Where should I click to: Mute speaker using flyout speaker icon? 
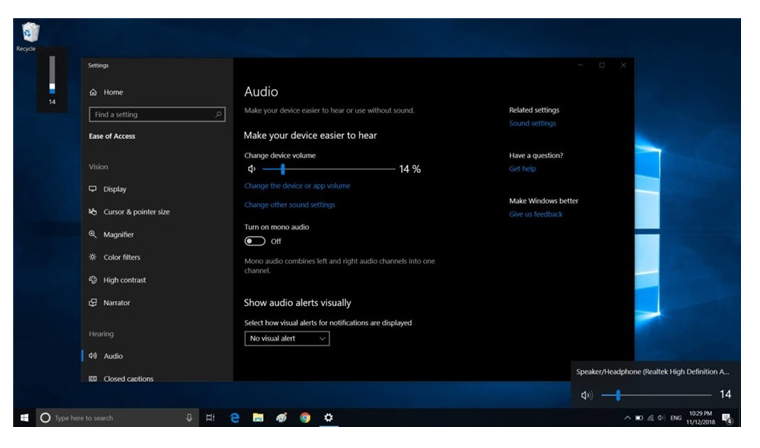click(586, 395)
